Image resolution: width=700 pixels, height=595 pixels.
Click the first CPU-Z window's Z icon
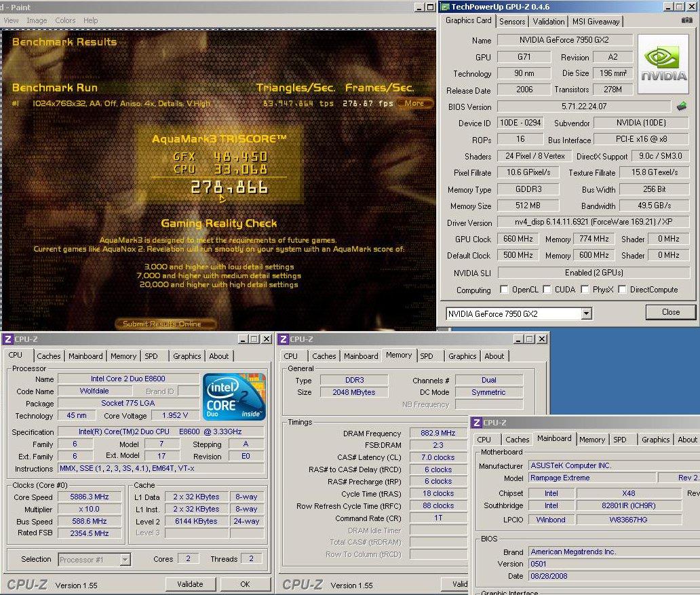click(x=7, y=339)
